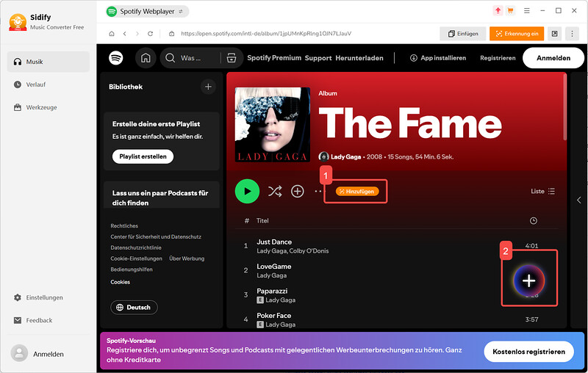Click the browse icon beside search
Screen dimensions: 588x373
click(x=232, y=58)
